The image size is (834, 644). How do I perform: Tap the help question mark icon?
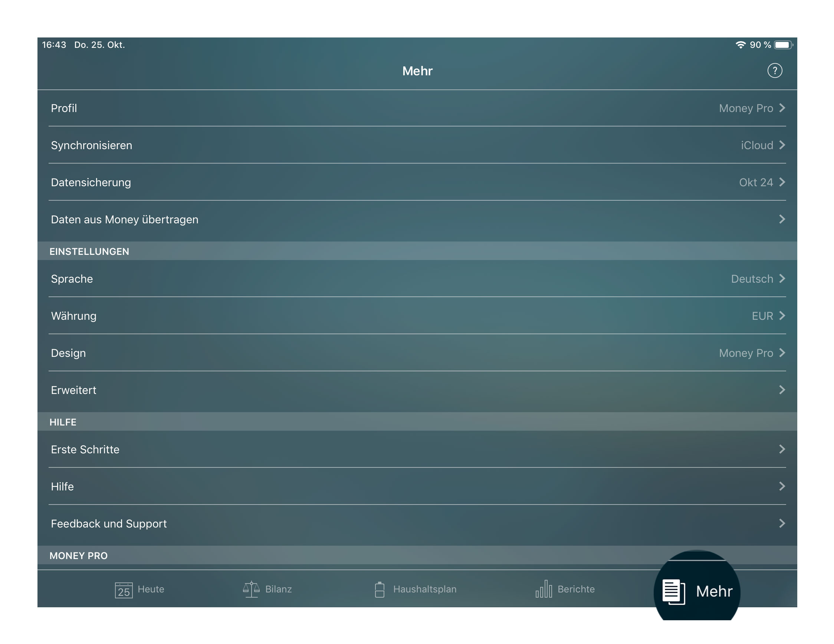point(774,70)
